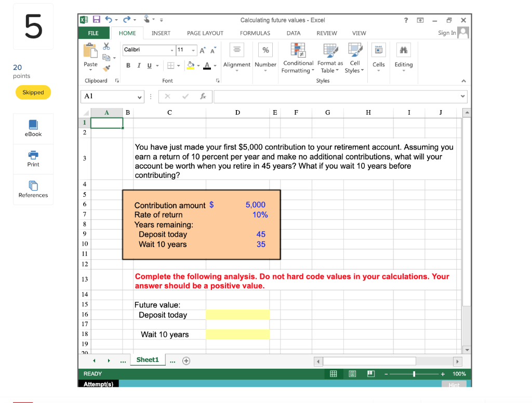Open the font color dropdown arrow

pos(215,66)
